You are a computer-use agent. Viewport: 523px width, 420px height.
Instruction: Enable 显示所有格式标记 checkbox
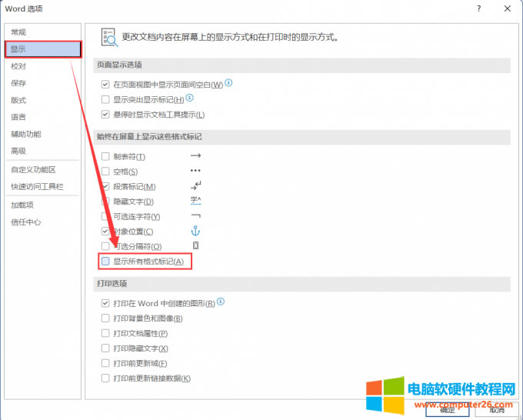click(106, 262)
